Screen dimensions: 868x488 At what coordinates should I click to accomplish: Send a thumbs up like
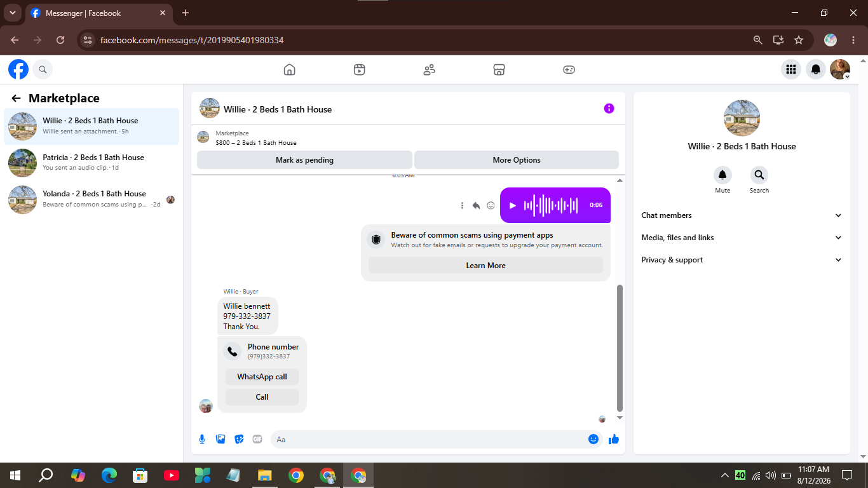point(614,439)
